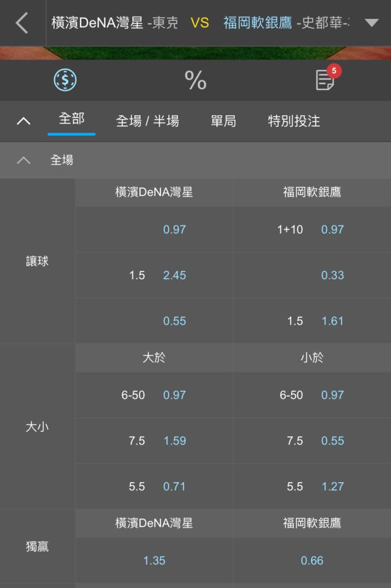Screen dimensions: 391x588
Task: Click the 福岡軟銀鷹 -史都華 header title
Action: tap(286, 23)
